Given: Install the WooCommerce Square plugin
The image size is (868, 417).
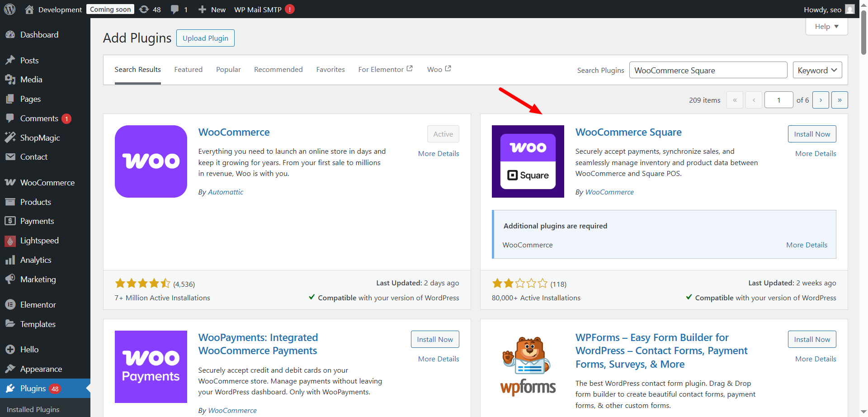Looking at the screenshot, I should [812, 134].
